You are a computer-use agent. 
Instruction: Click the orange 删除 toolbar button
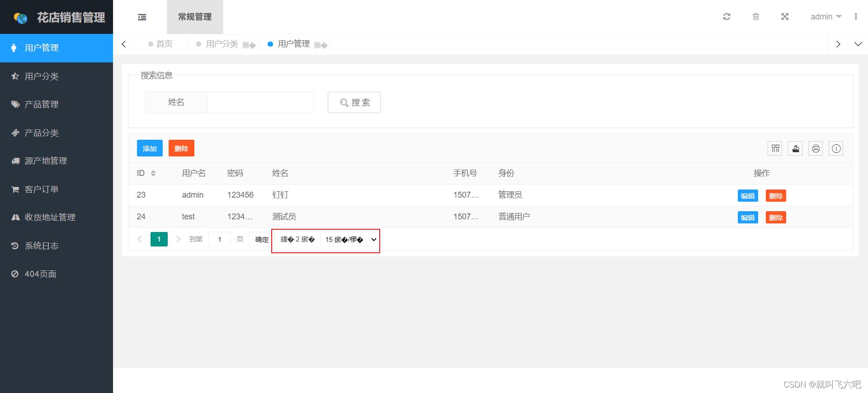[181, 148]
